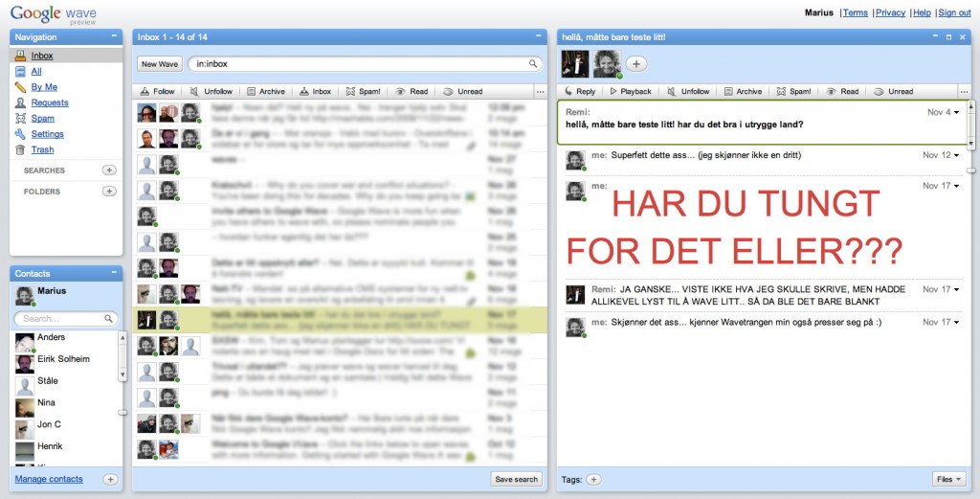This screenshot has height=499, width=980.
Task: Add a new saved search with plus
Action: click(109, 170)
